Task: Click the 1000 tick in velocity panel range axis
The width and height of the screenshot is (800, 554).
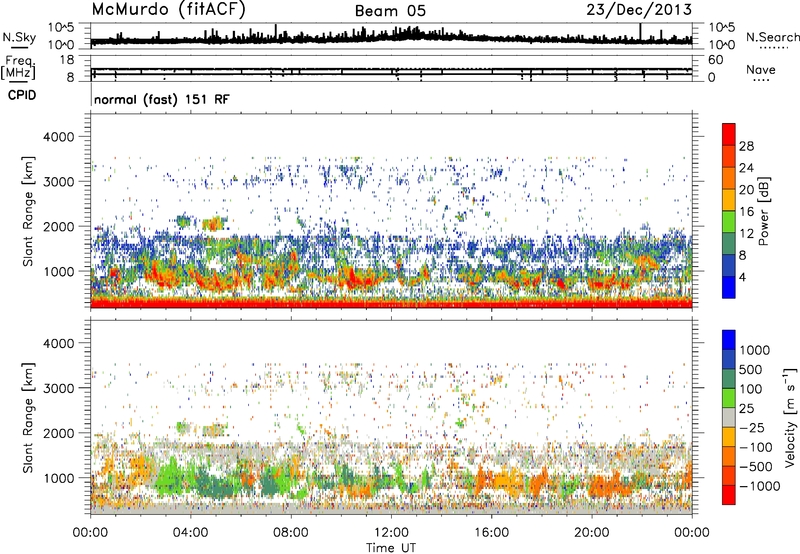Action: [x=58, y=478]
